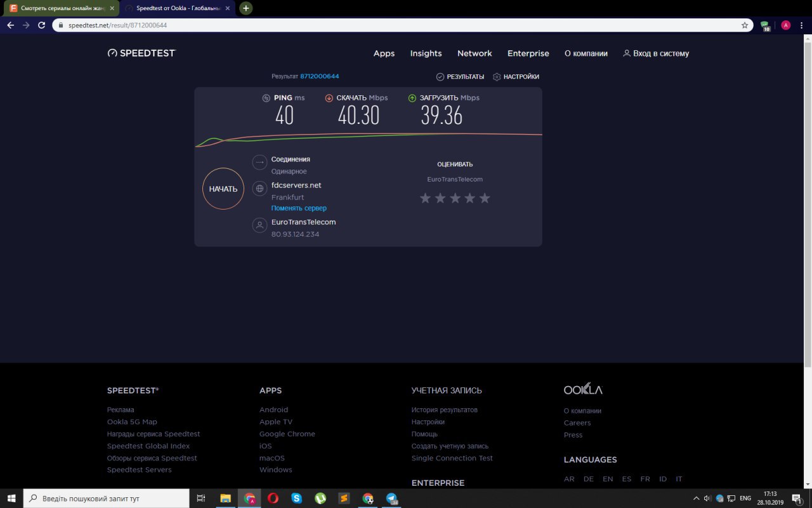
Task: Reload the page
Action: [42, 25]
